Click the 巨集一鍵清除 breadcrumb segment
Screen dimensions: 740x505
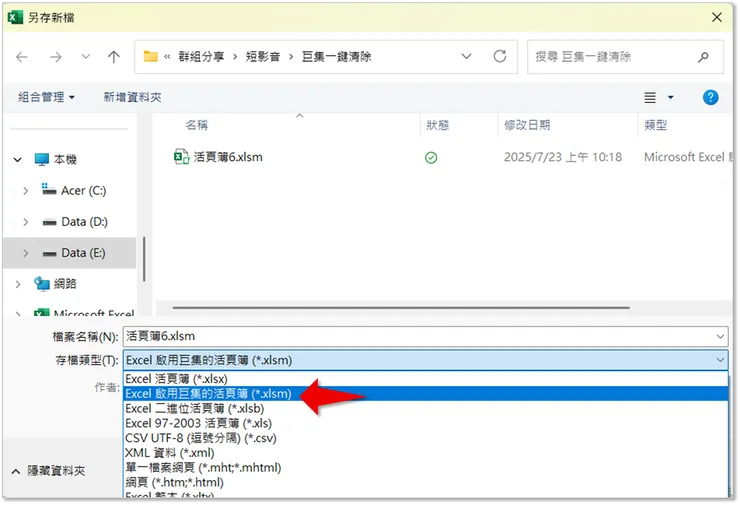coord(336,57)
